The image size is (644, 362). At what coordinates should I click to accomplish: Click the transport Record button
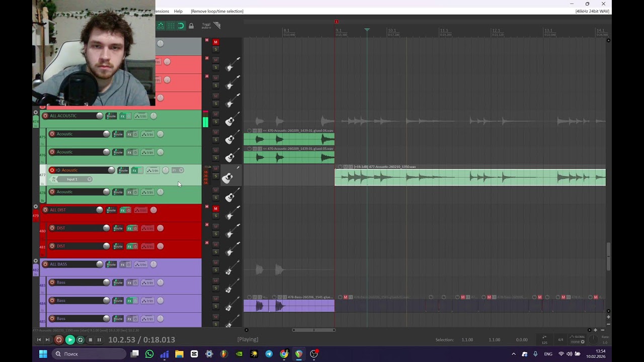(59, 340)
